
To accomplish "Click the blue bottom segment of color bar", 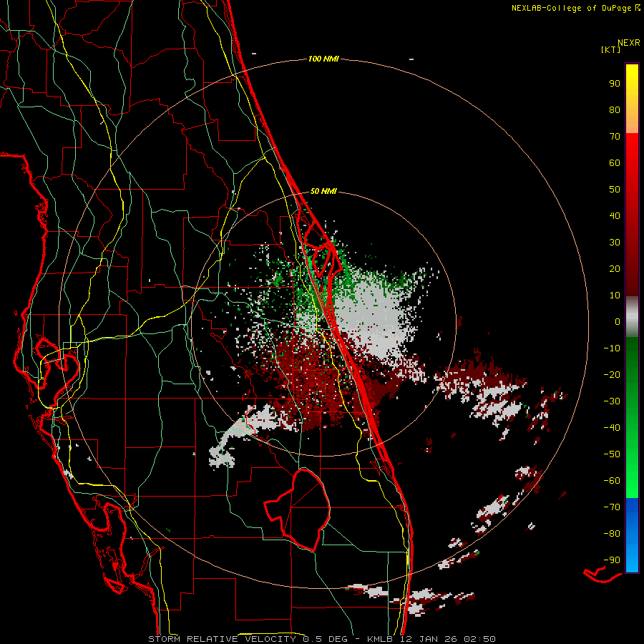I will [x=632, y=535].
